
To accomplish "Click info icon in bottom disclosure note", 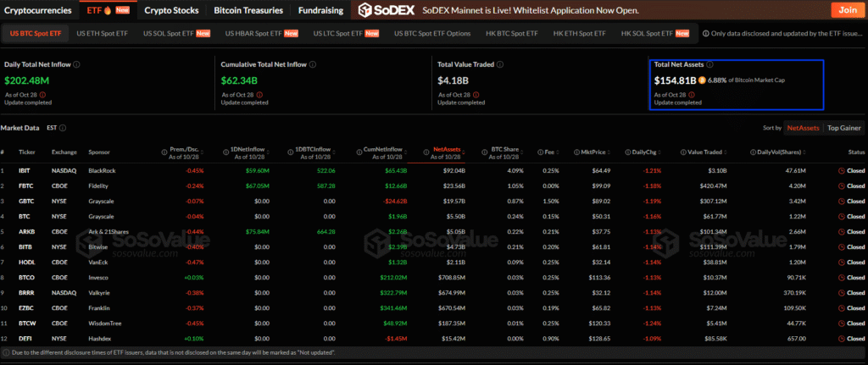I will pos(6,352).
